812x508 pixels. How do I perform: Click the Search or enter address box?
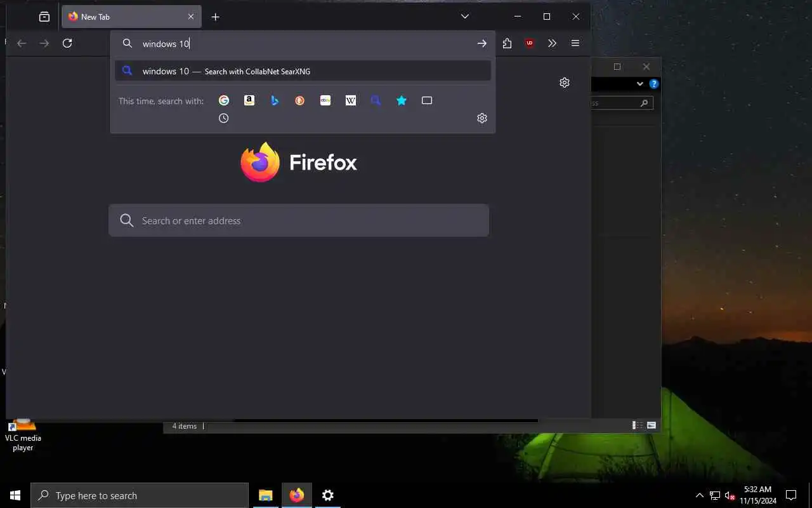(x=299, y=220)
